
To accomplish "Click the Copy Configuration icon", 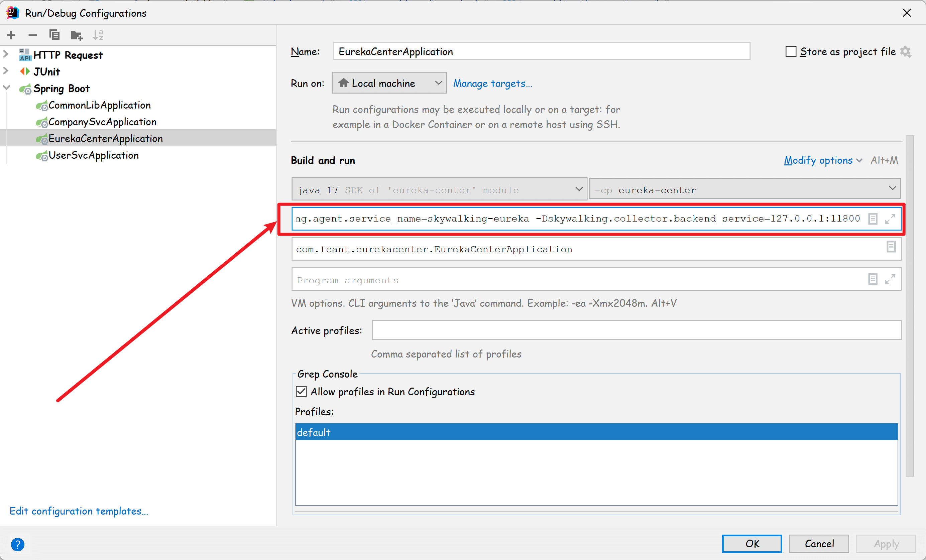I will [x=54, y=35].
